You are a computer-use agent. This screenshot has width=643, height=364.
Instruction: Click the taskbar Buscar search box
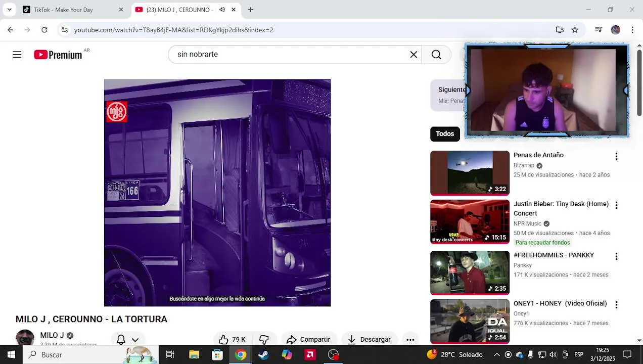(x=91, y=354)
